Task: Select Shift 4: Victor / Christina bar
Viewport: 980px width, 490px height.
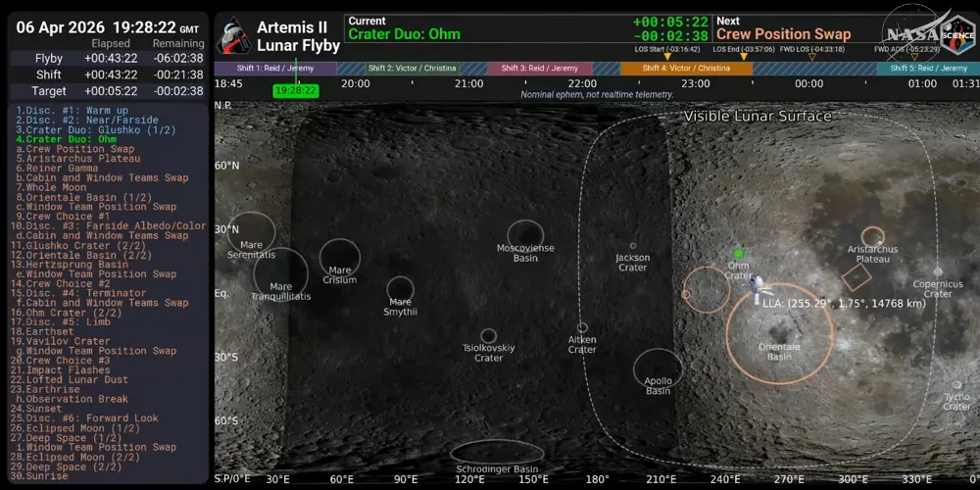Action: (x=686, y=69)
